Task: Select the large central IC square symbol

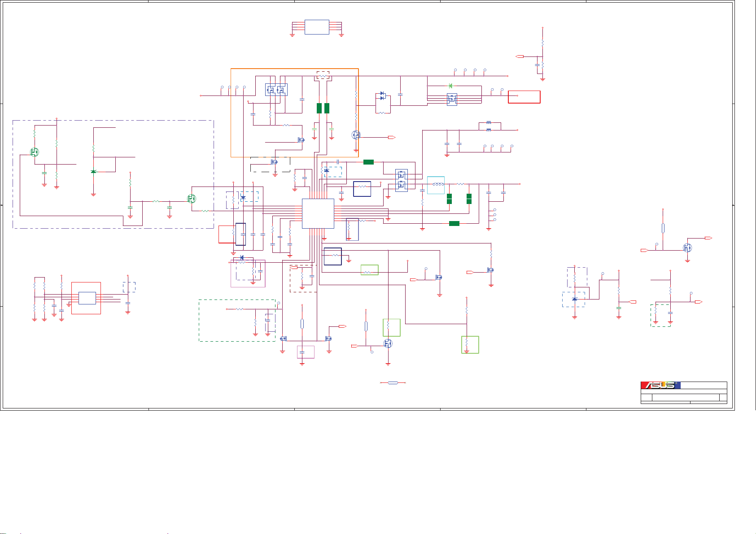Action: click(x=318, y=213)
